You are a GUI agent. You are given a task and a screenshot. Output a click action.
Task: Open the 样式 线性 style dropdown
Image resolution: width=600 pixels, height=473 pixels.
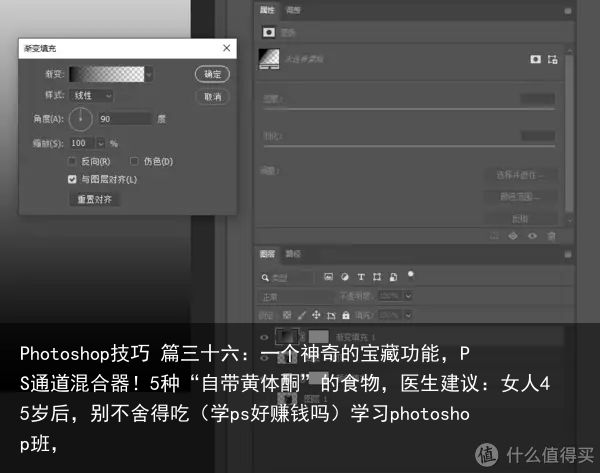91,95
